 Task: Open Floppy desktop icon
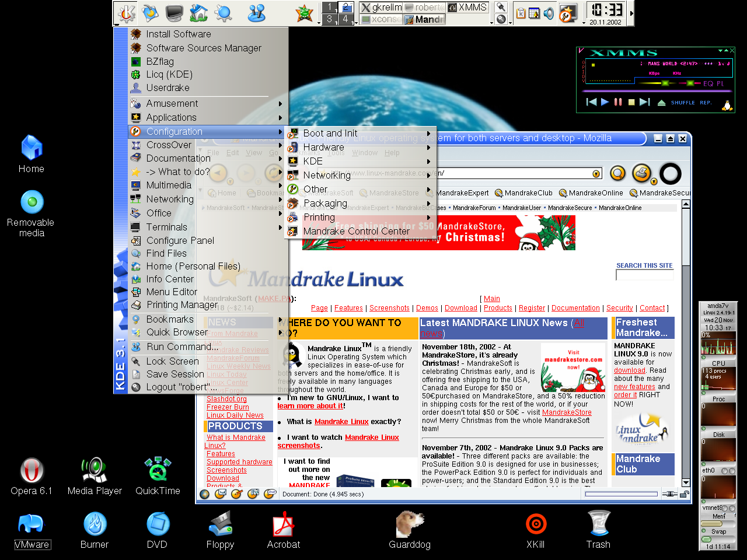220,531
